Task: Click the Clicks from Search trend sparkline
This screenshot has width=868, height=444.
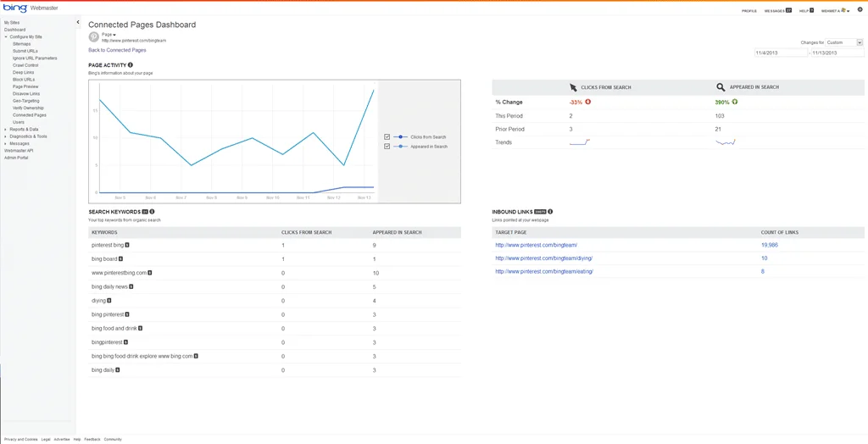Action: pos(580,142)
